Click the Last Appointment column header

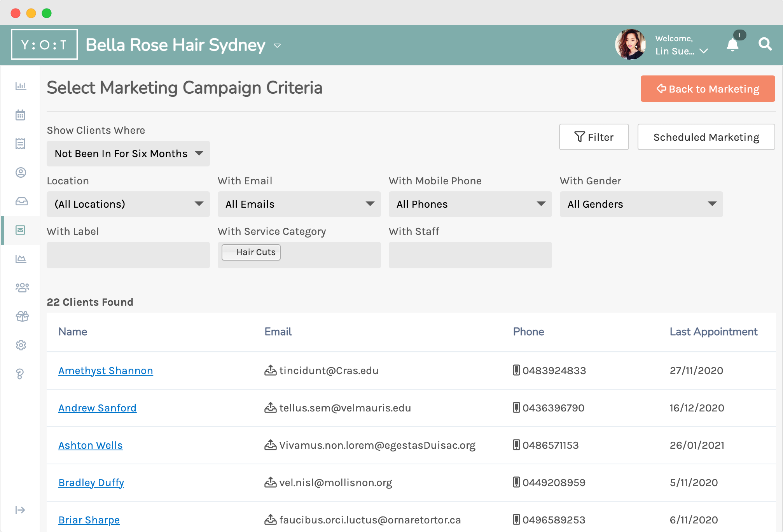[x=713, y=332]
